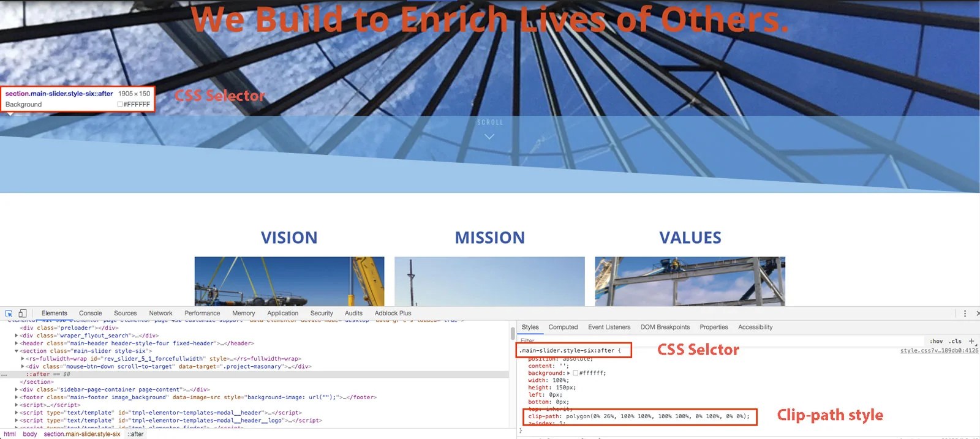
Task: Click body in the breadcrumb bar
Action: tap(30, 434)
